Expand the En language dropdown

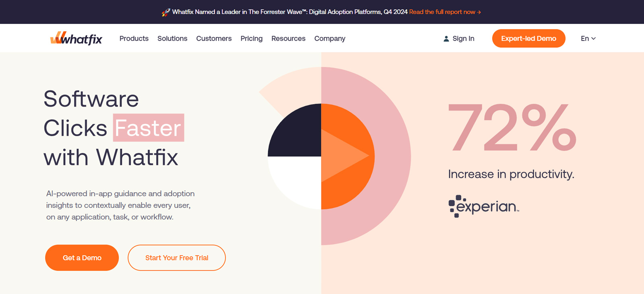pos(588,39)
